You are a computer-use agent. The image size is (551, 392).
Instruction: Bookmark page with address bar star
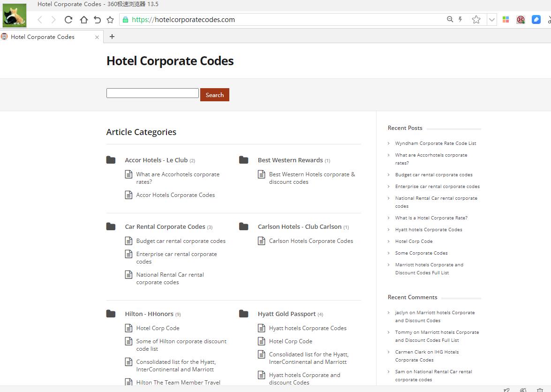[476, 20]
